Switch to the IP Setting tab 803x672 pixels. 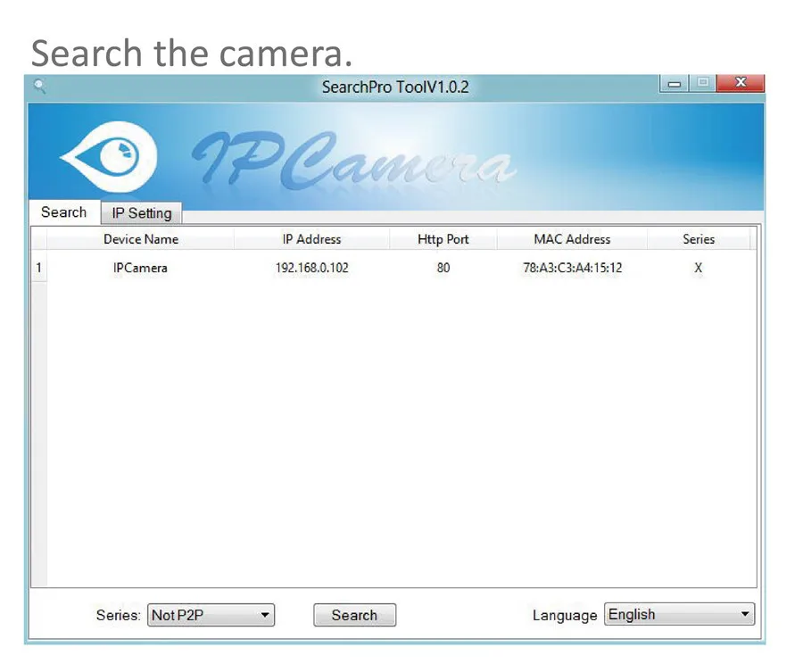tap(141, 213)
